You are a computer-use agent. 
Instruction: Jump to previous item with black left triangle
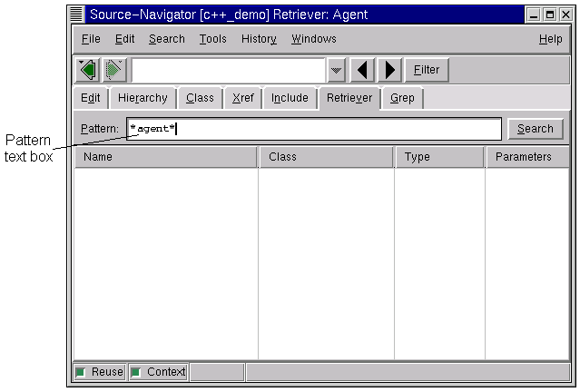point(362,70)
